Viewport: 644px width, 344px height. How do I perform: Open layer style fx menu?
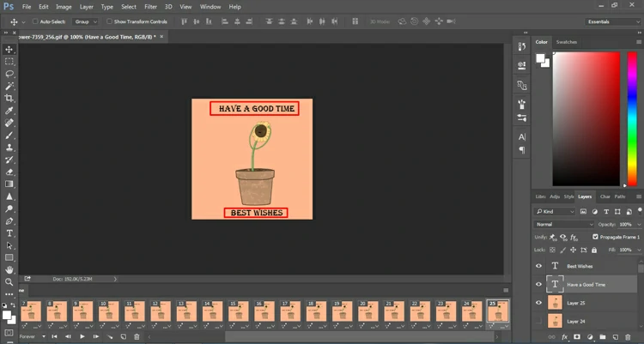click(565, 337)
